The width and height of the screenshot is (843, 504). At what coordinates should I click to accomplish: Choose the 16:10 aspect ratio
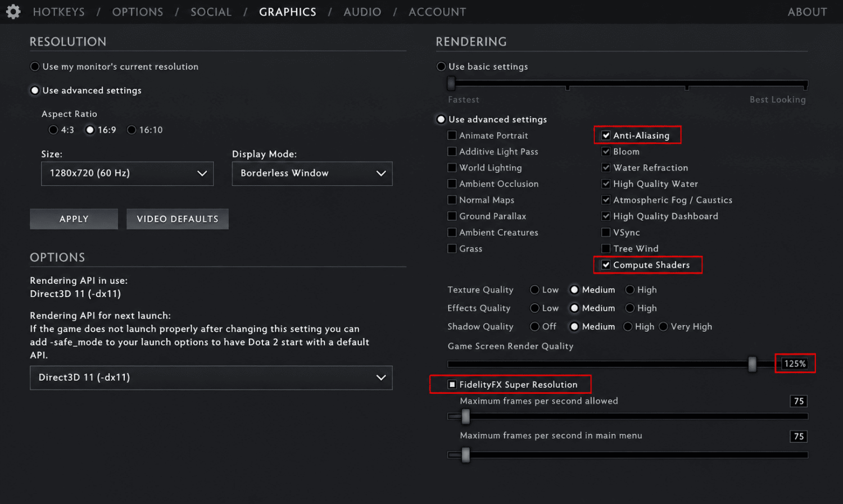132,130
